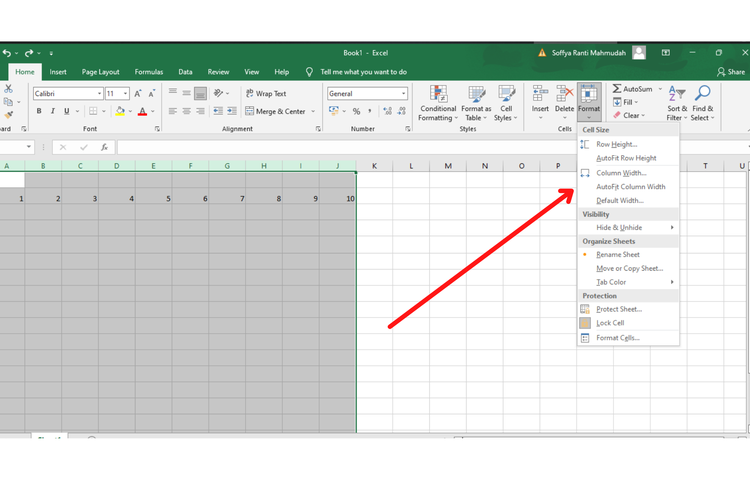Apply Comma Style
This screenshot has width=750, height=500.
point(370,111)
